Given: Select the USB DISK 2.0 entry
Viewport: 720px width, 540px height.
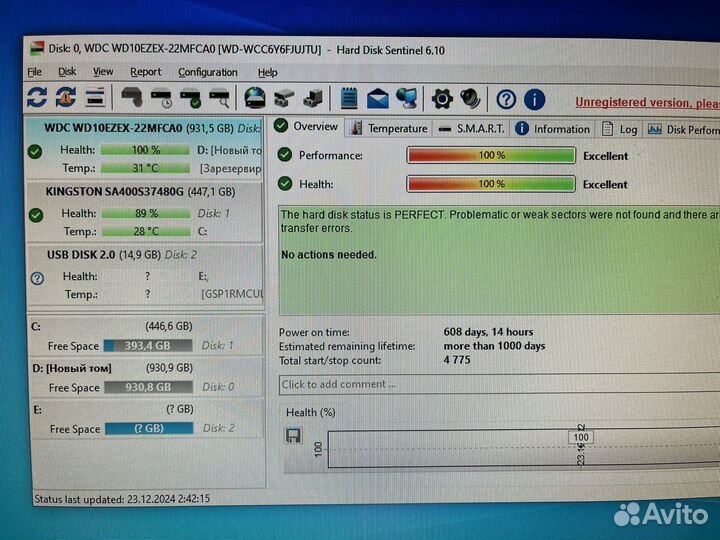Looking at the screenshot, I should click(x=146, y=275).
